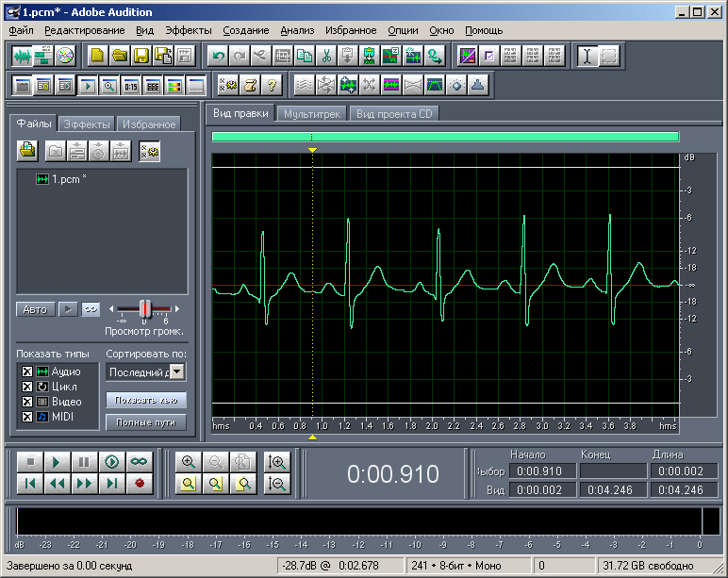Go to end transport button

click(111, 484)
